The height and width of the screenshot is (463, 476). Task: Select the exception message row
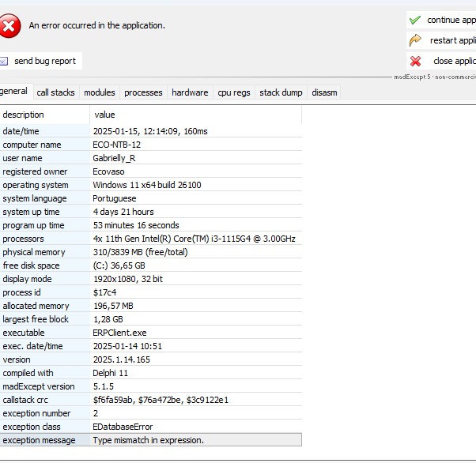click(150, 440)
